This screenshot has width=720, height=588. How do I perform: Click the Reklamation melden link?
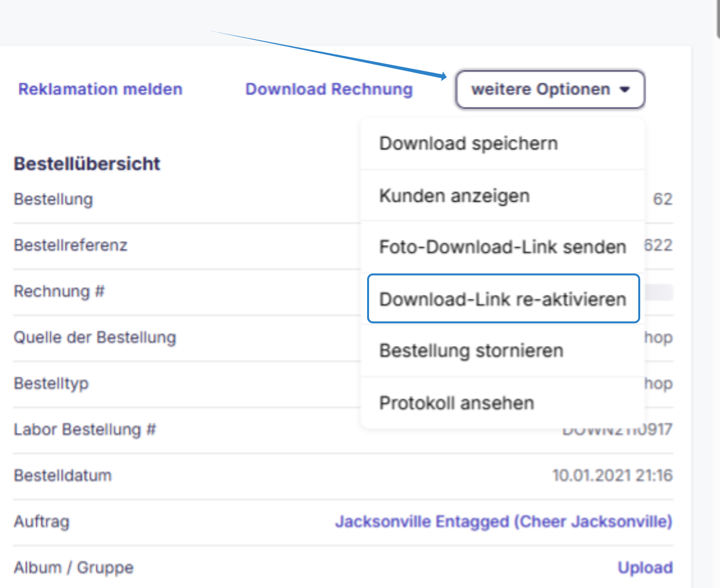pyautogui.click(x=100, y=89)
